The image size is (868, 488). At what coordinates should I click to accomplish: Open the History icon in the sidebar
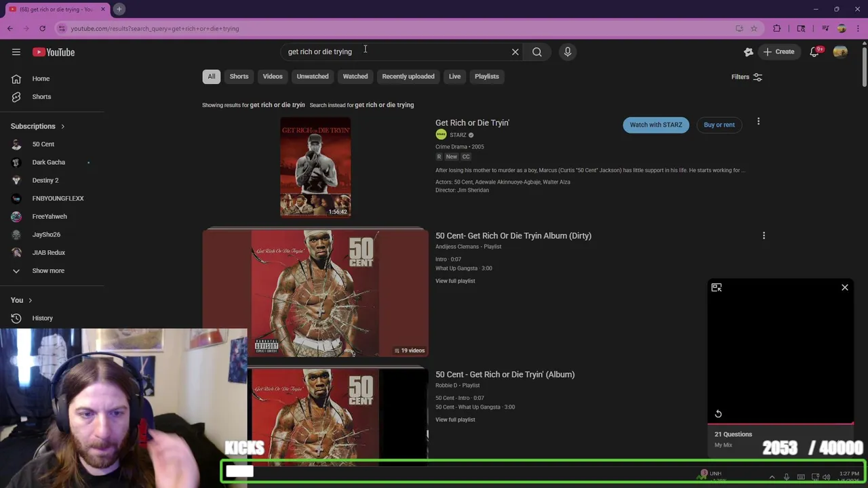(16, 318)
